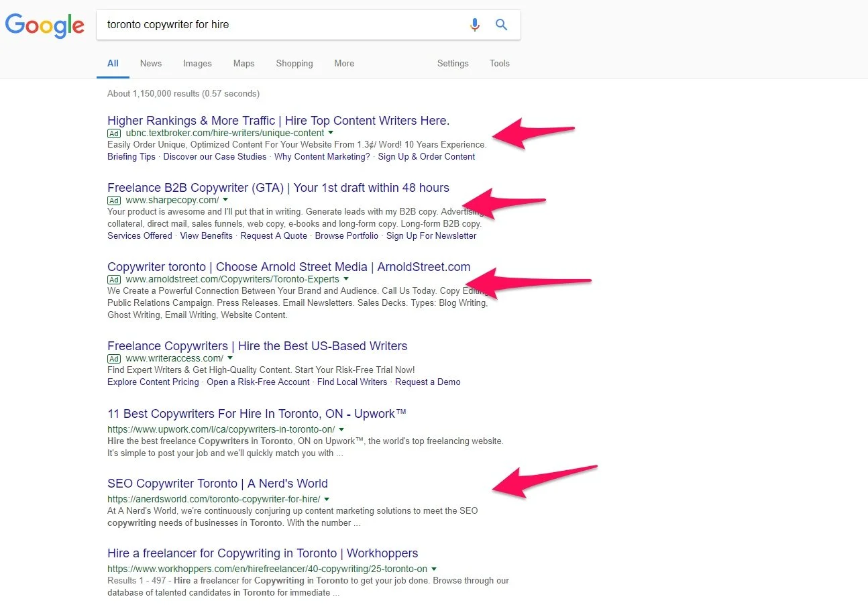Viewport: 868px width, 611px height.
Task: Open Sign Up For Newsletter sitelink
Action: pos(431,235)
